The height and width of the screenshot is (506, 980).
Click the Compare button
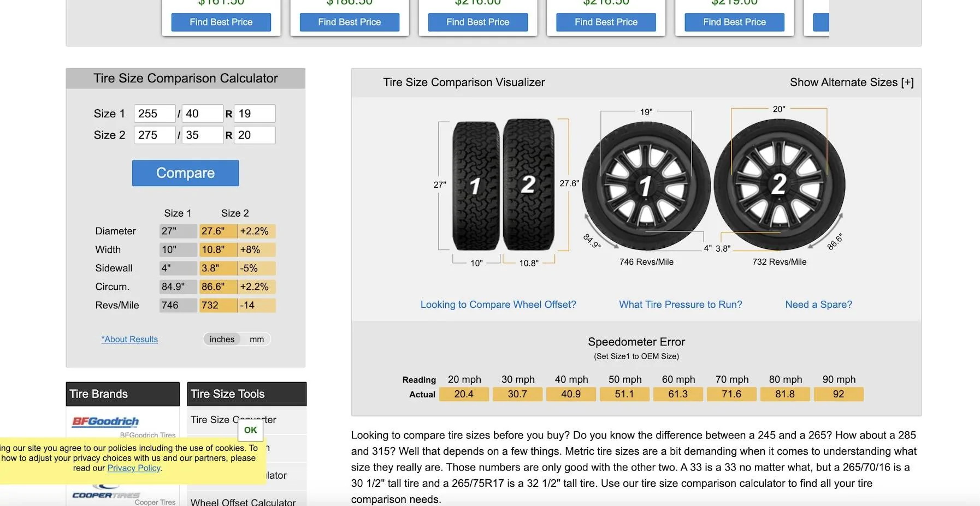185,173
